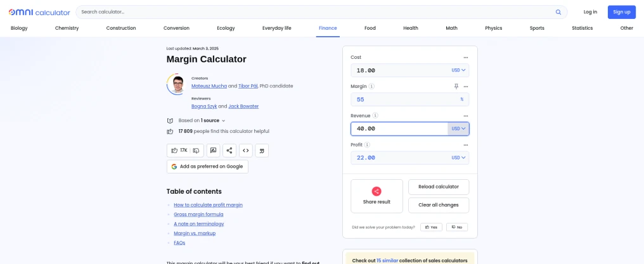Expand Based on 1 source
Screen dimensions: 644x264
point(202,120)
